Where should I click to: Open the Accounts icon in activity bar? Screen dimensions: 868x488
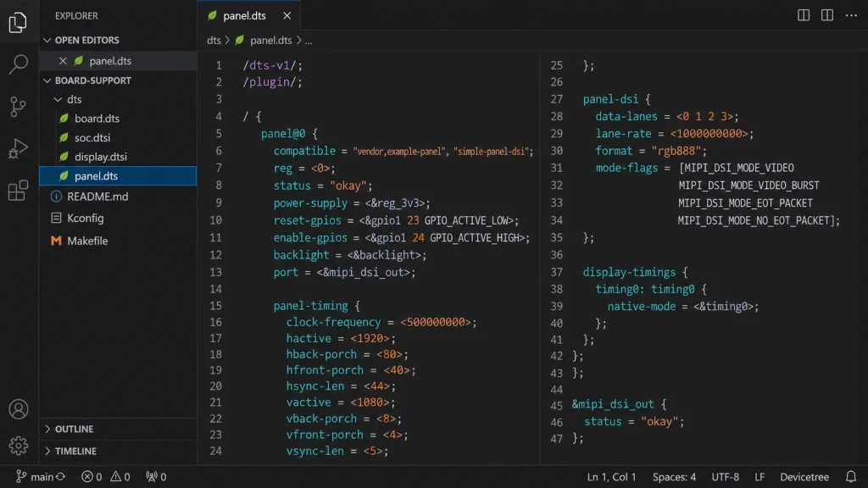pyautogui.click(x=19, y=409)
